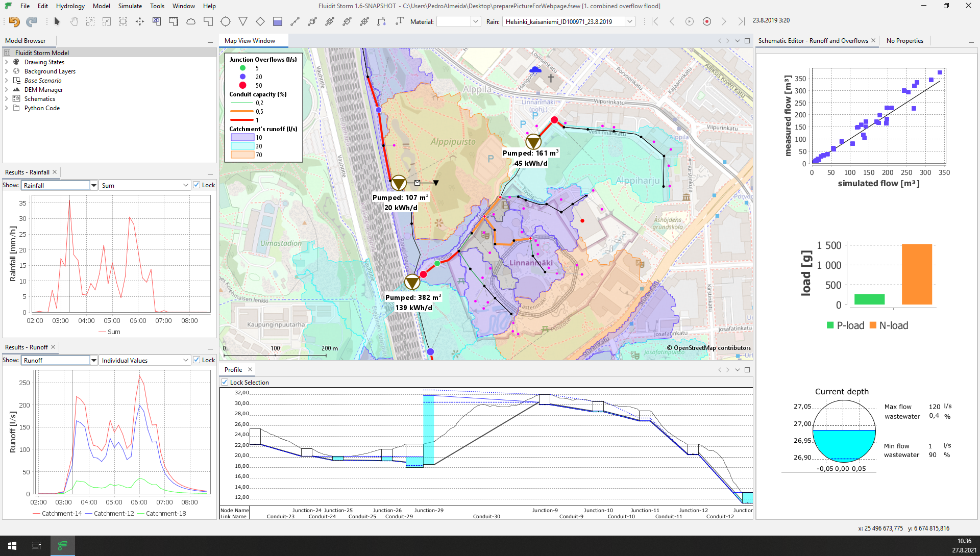The width and height of the screenshot is (980, 556).
Task: Choose the circle junction drawing tool
Action: click(225, 21)
